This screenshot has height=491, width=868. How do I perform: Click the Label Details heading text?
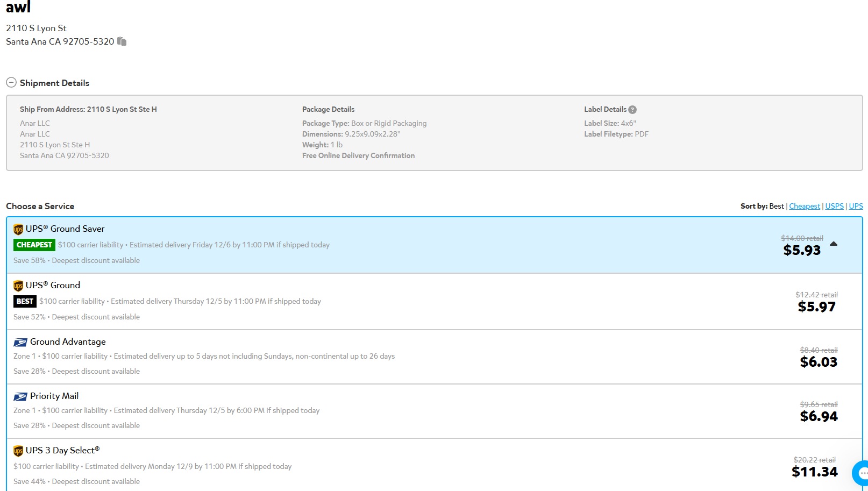605,109
